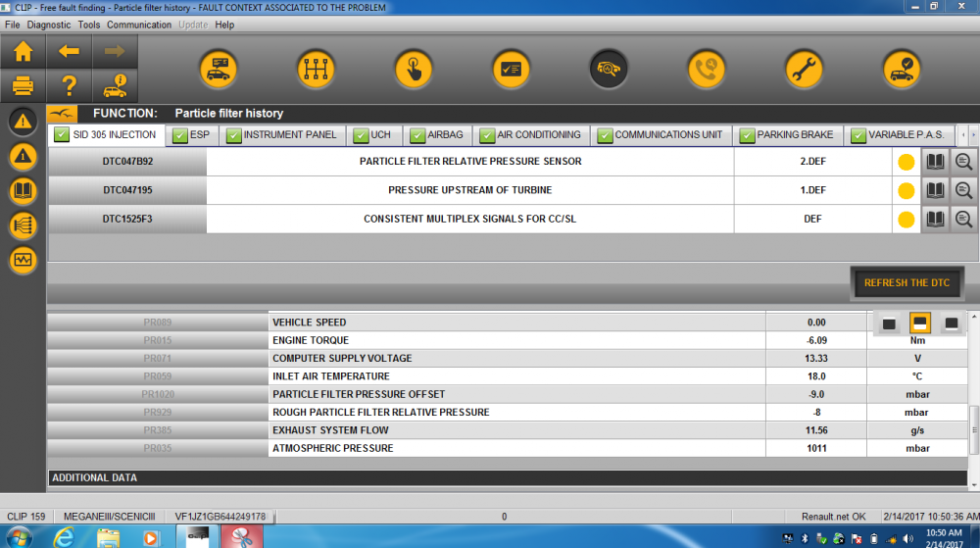The height and width of the screenshot is (548, 980).
Task: Select the collapsed-panel layout button
Action: (889, 324)
